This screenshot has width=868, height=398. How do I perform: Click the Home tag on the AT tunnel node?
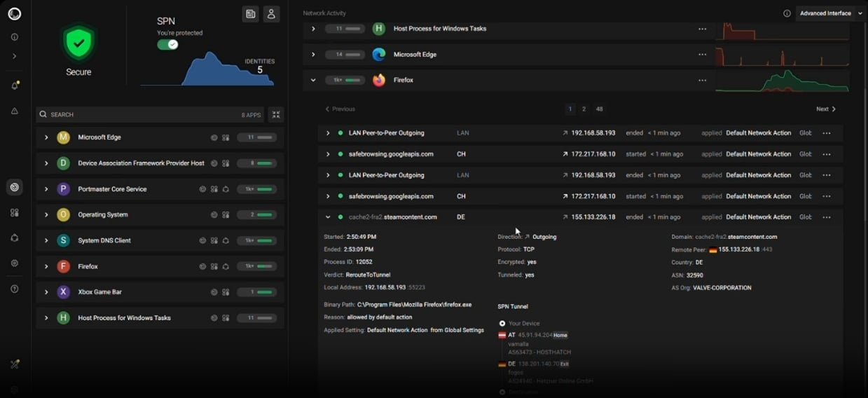(x=560, y=336)
